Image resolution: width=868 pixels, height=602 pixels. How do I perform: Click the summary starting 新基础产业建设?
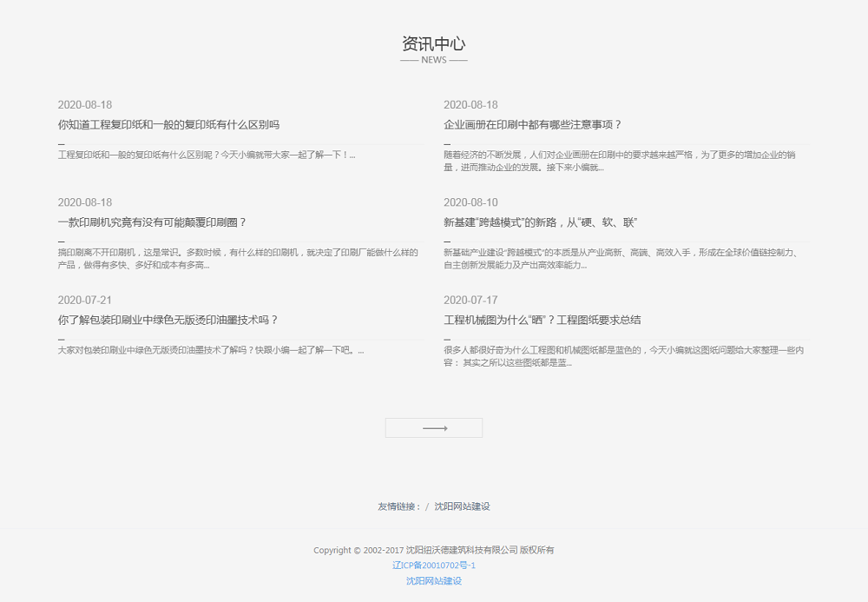[x=620, y=258]
